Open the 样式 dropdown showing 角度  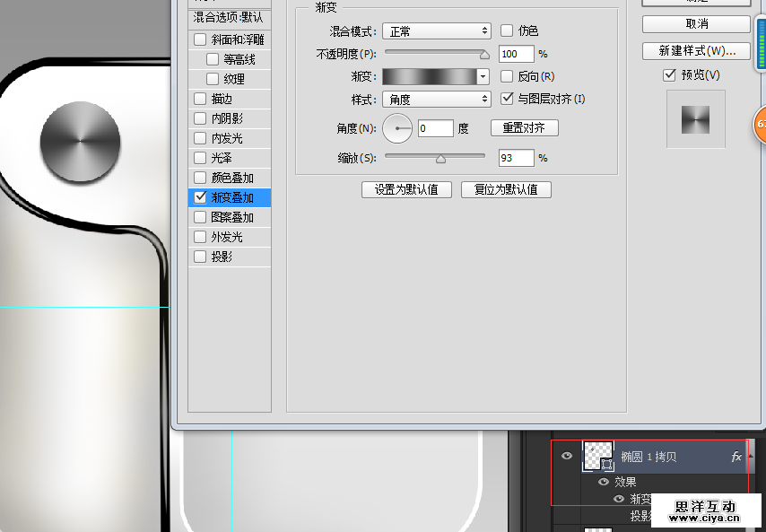436,99
